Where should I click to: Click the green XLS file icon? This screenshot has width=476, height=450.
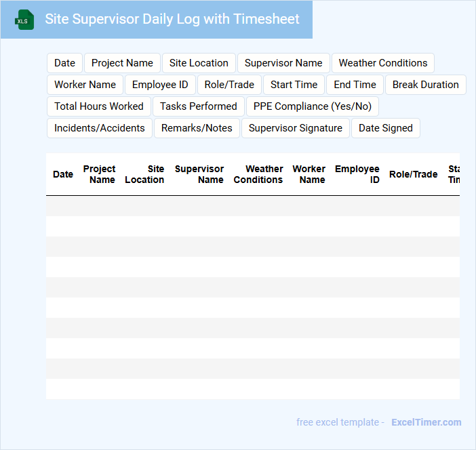pos(24,20)
